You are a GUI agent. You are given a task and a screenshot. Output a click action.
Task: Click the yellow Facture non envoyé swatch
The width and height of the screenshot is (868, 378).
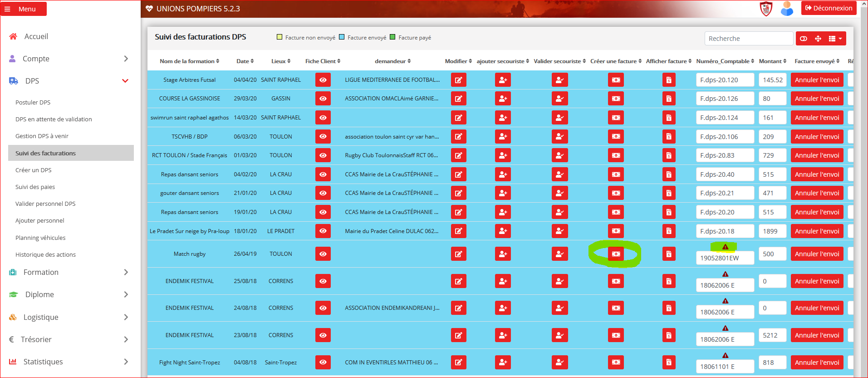(x=280, y=37)
